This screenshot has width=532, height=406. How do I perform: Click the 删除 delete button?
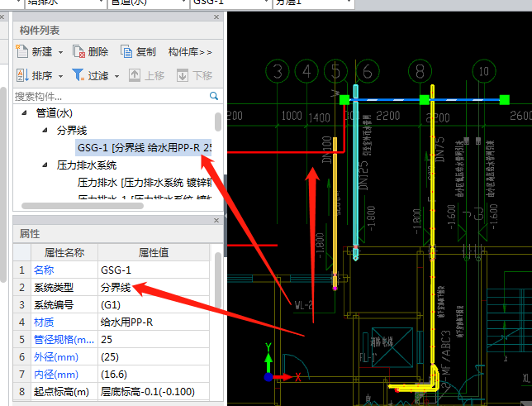click(90, 51)
